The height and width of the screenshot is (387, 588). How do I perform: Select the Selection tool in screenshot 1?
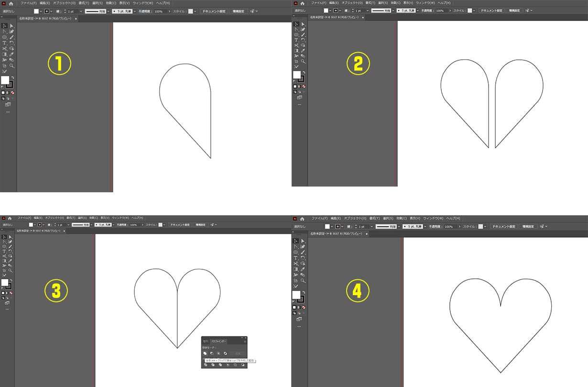tap(4, 26)
